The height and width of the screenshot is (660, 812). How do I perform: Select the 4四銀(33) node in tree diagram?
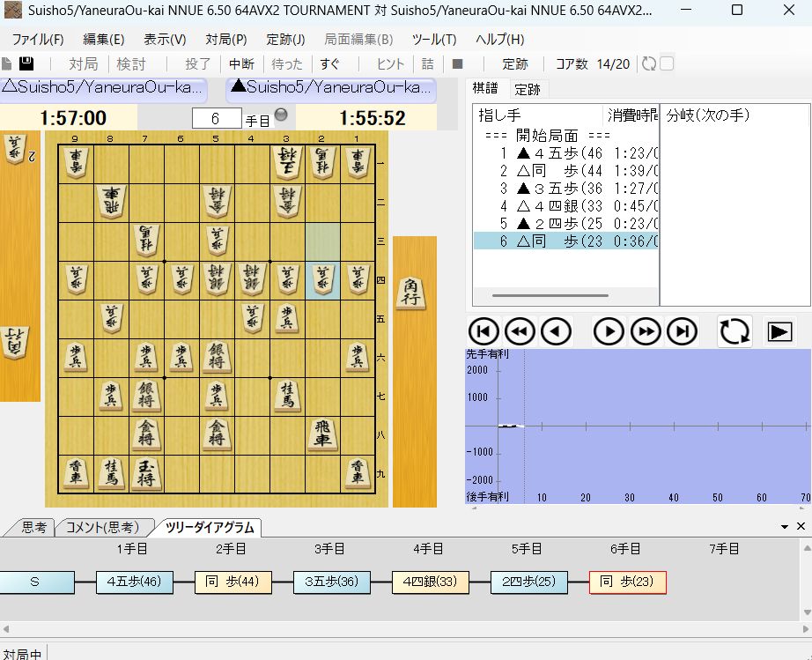click(431, 582)
